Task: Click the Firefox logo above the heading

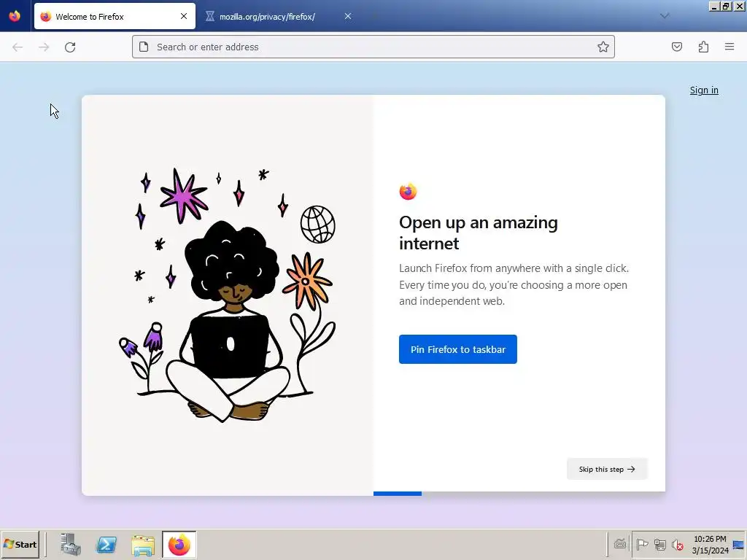Action: coord(408,192)
